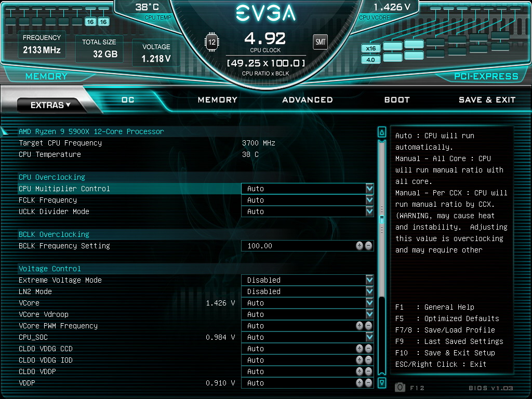Switch to the OC tab

pyautogui.click(x=128, y=100)
